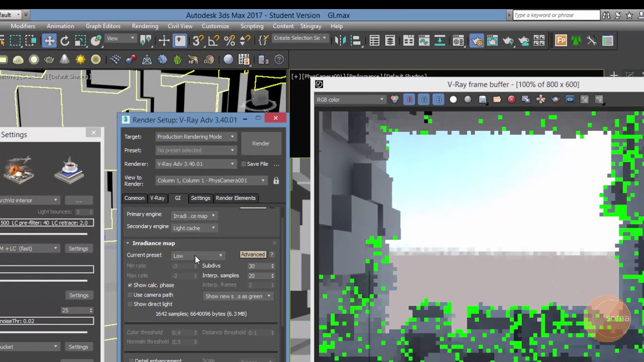
Task: Open the Rendering menu
Action: (145, 26)
